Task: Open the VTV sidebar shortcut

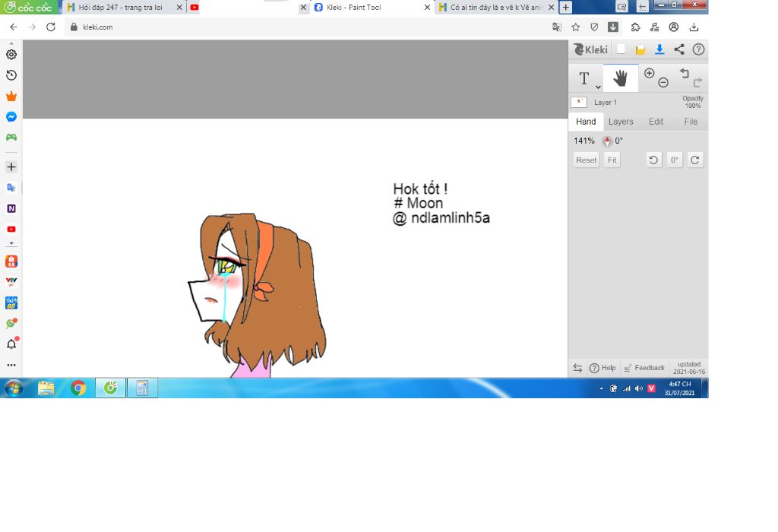Action: (11, 282)
